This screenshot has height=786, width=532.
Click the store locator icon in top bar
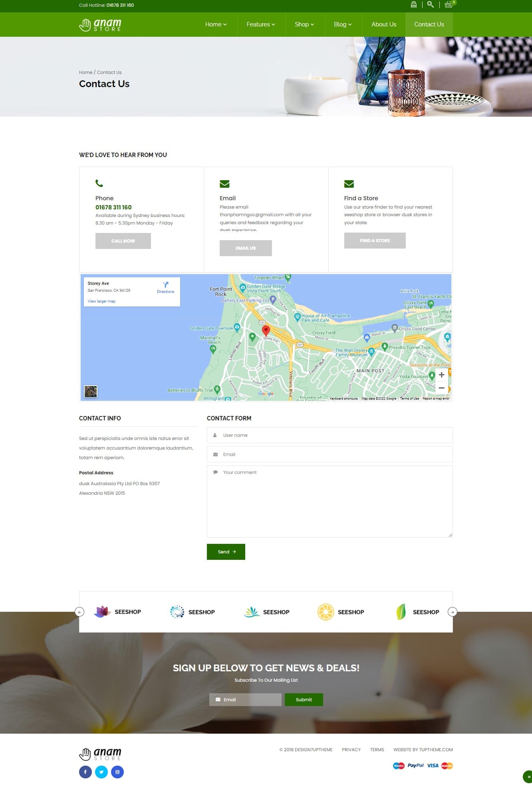point(414,5)
